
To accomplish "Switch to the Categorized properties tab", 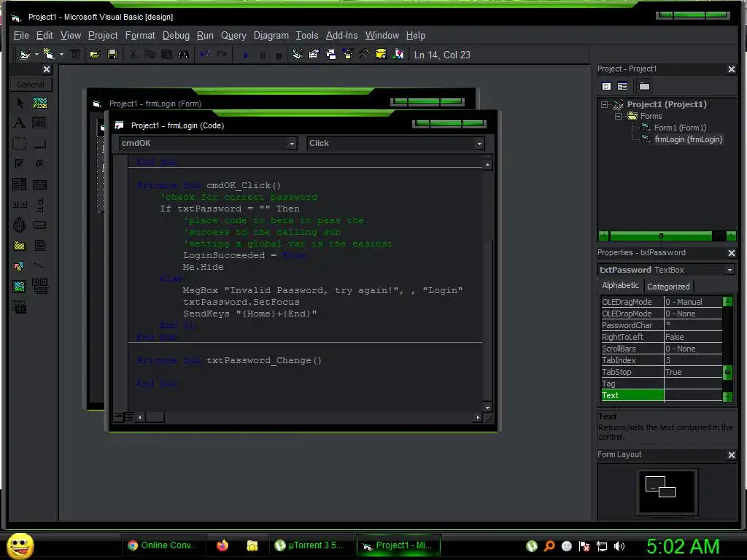I will (x=668, y=287).
